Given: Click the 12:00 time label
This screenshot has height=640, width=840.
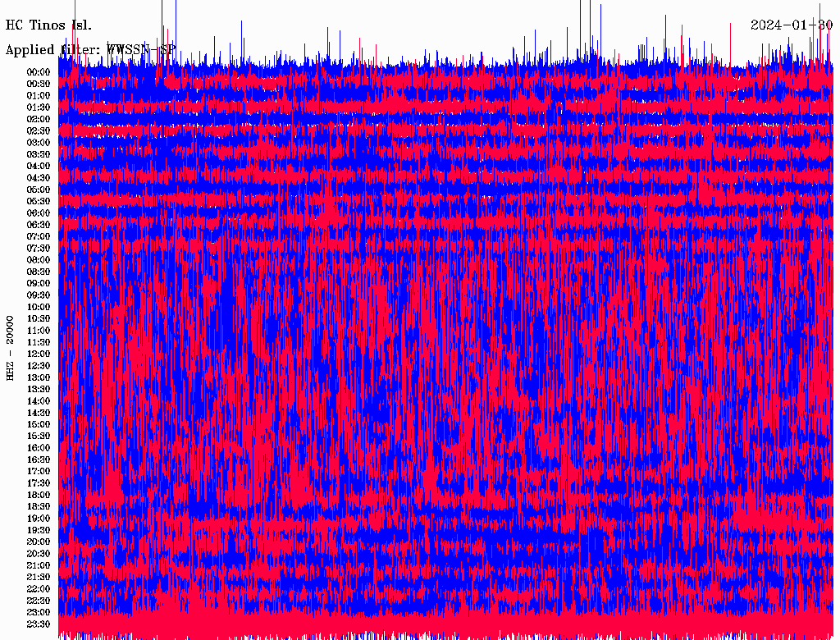Looking at the screenshot, I should point(39,354).
